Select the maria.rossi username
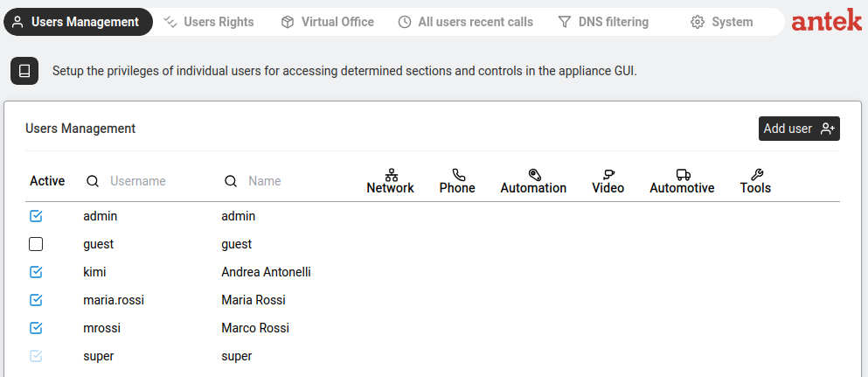Viewport: 868px width, 377px height. click(x=114, y=300)
